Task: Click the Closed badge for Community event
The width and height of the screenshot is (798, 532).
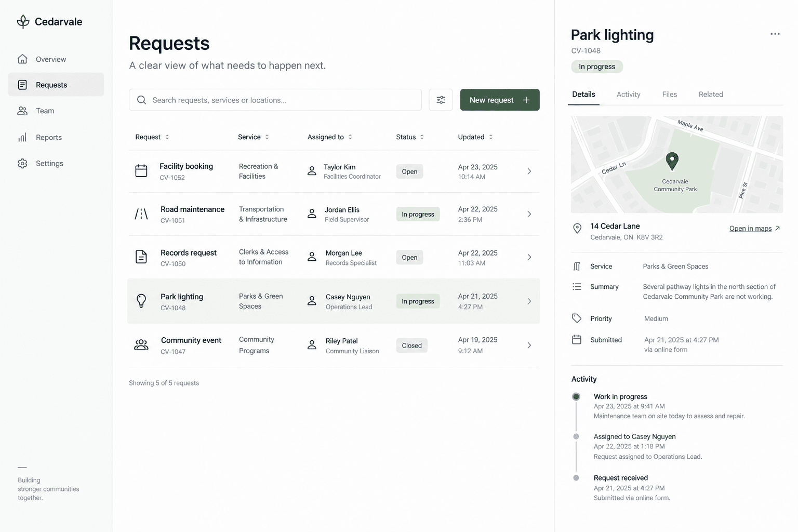Action: pyautogui.click(x=411, y=345)
